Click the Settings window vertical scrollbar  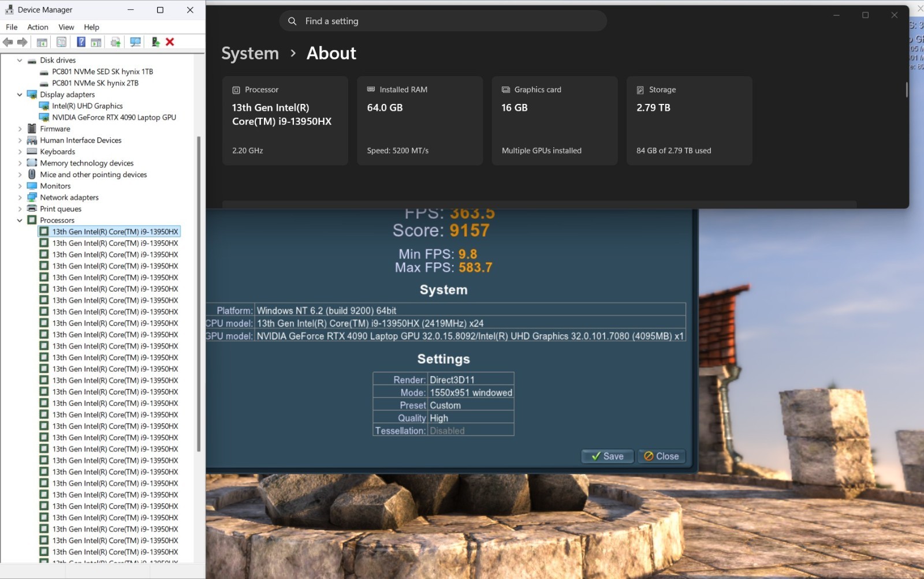click(x=907, y=89)
